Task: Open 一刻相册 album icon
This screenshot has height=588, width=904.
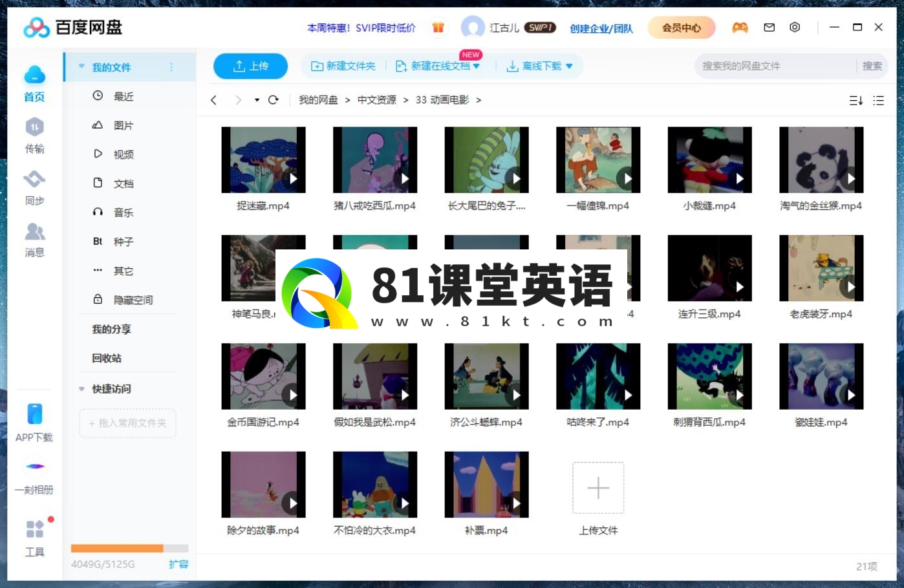Action: 34,466
